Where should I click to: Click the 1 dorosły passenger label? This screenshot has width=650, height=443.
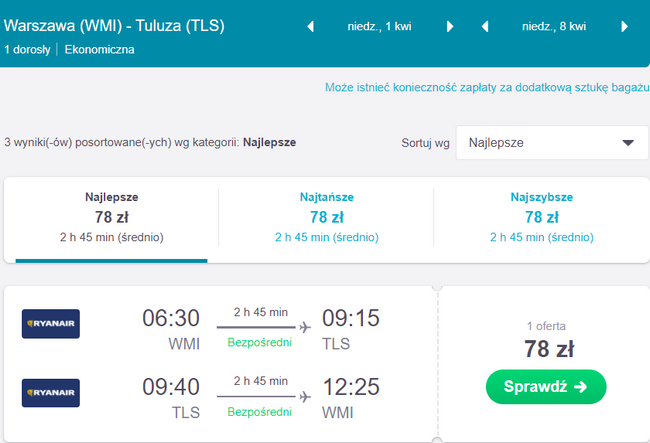point(27,50)
